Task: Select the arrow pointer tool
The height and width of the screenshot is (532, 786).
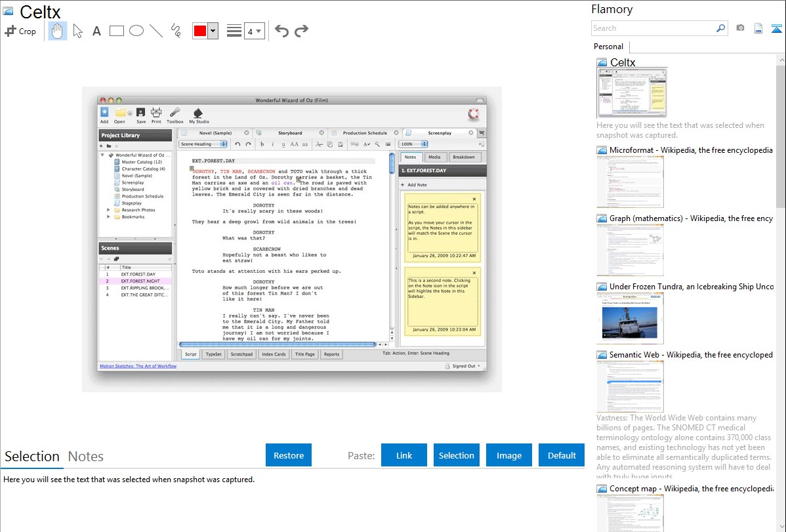Action: (x=77, y=31)
